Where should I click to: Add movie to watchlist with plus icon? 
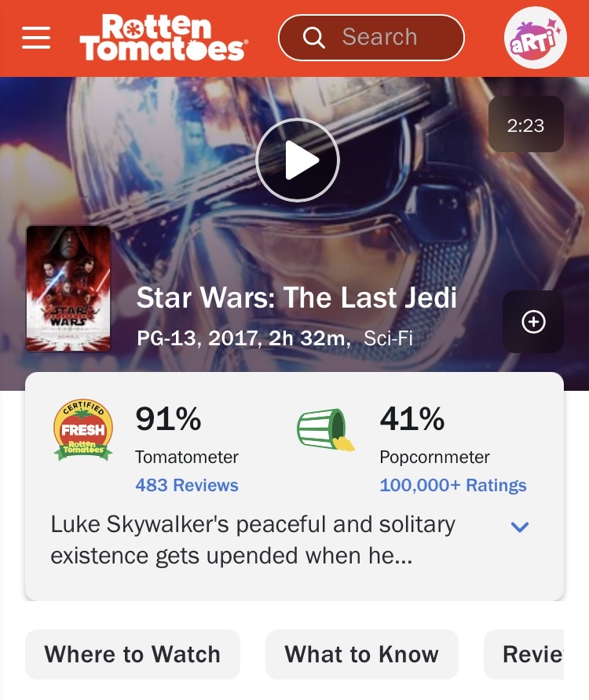pyautogui.click(x=533, y=322)
